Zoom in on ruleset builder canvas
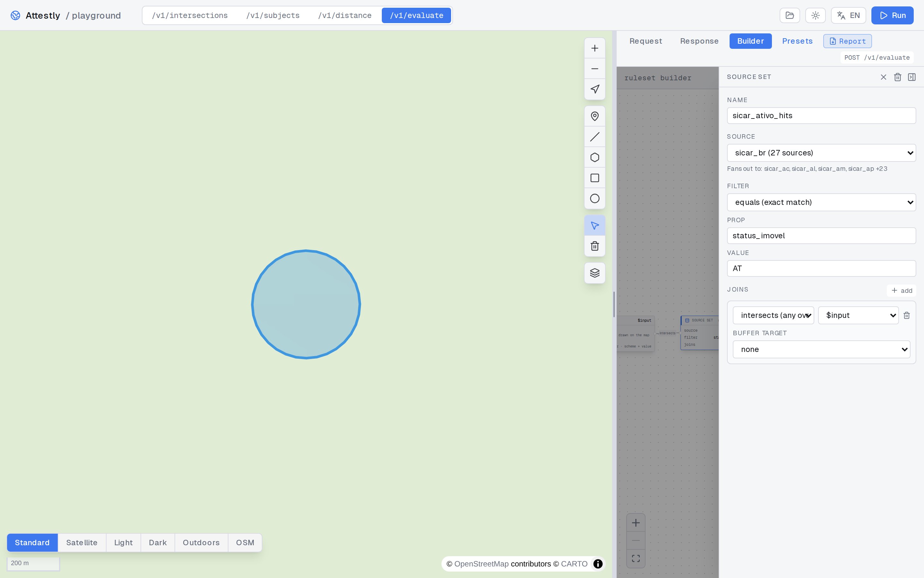The width and height of the screenshot is (924, 578). [x=636, y=523]
